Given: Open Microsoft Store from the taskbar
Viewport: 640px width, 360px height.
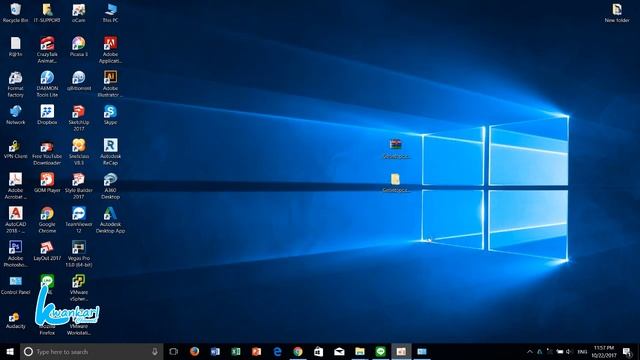Looking at the screenshot, I should tap(319, 351).
